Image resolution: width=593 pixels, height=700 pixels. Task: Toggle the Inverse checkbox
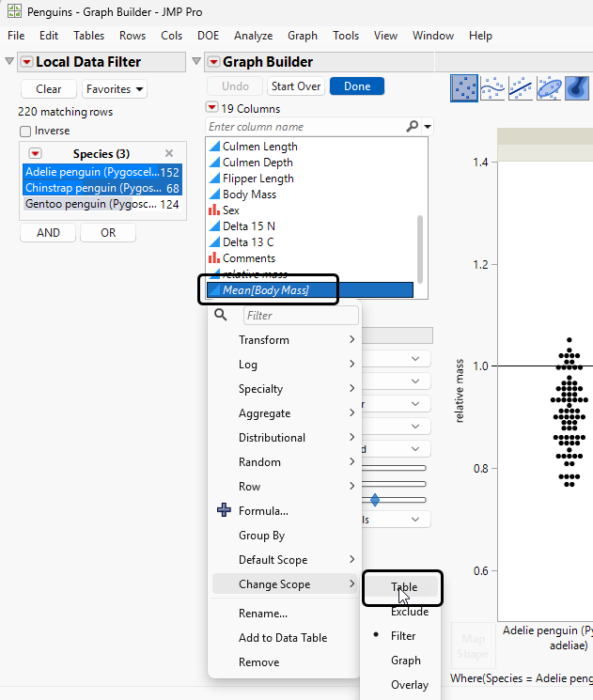point(25,132)
